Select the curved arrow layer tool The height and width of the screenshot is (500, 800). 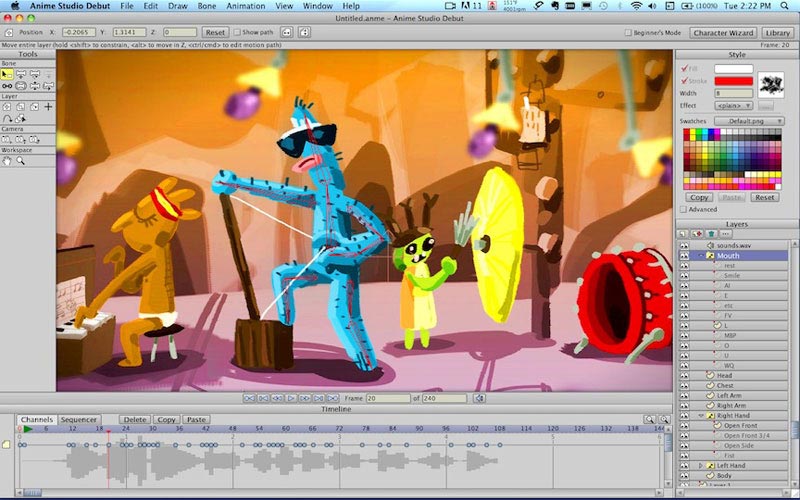point(7,118)
